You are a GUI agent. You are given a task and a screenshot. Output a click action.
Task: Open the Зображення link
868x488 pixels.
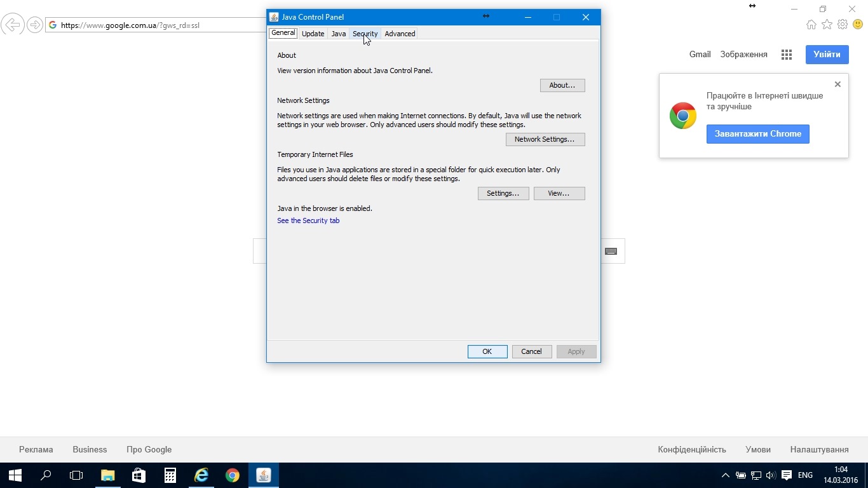pos(743,55)
